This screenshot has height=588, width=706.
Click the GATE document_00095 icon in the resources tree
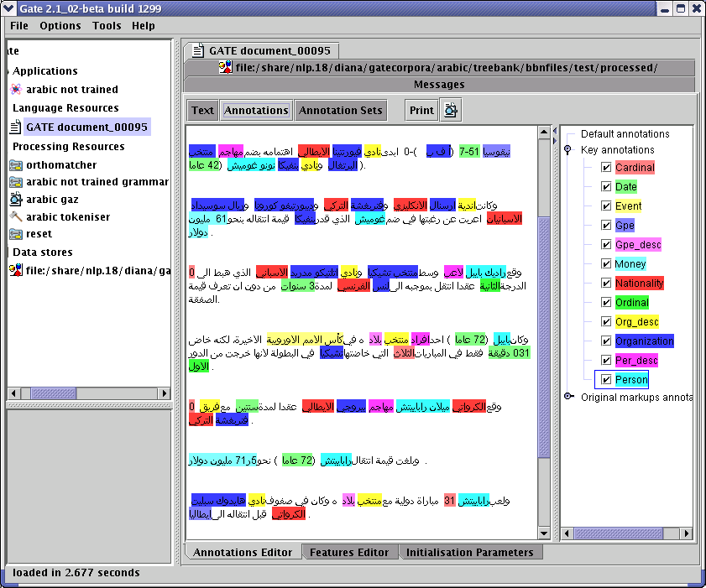[x=16, y=127]
